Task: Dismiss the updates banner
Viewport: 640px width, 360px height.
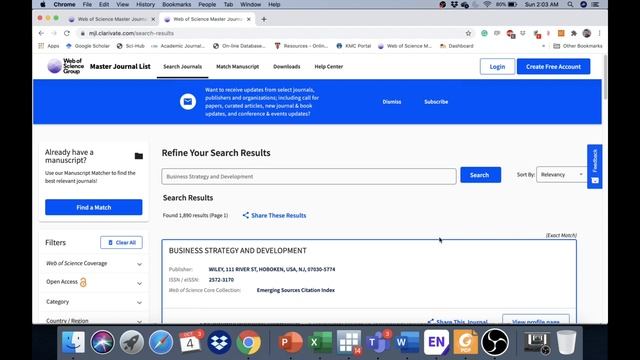Action: tap(392, 102)
